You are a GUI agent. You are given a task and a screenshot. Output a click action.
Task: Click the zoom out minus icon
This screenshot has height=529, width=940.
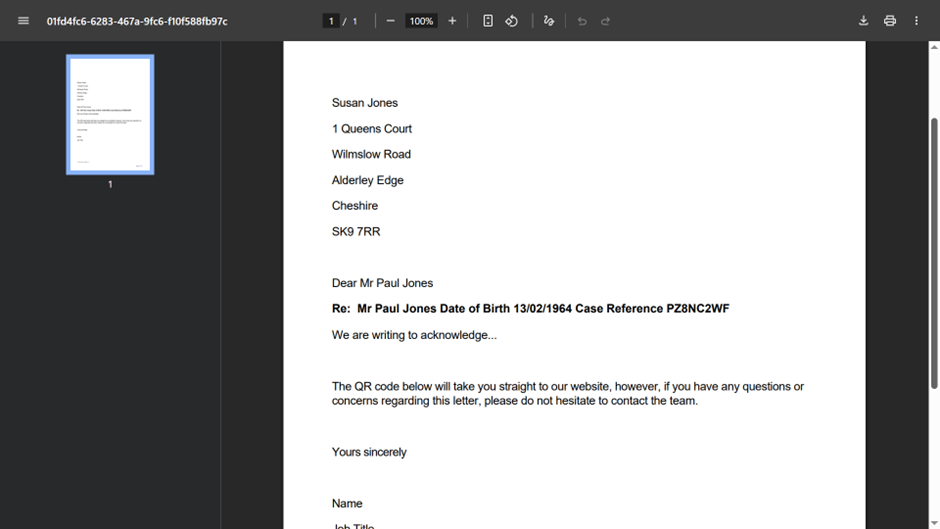(x=391, y=21)
